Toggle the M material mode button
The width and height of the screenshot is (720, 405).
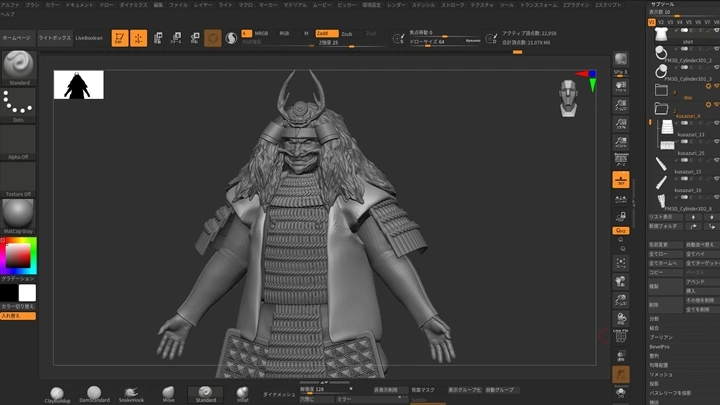pos(306,34)
